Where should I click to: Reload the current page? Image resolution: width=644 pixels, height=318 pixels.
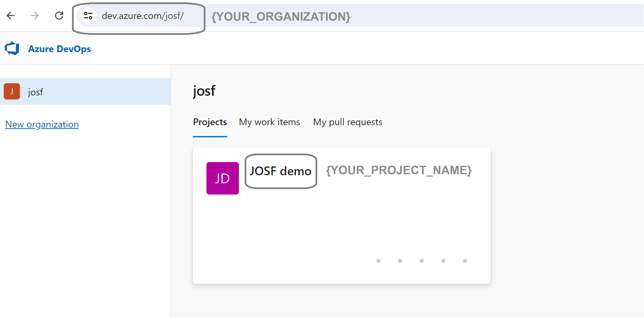click(59, 16)
